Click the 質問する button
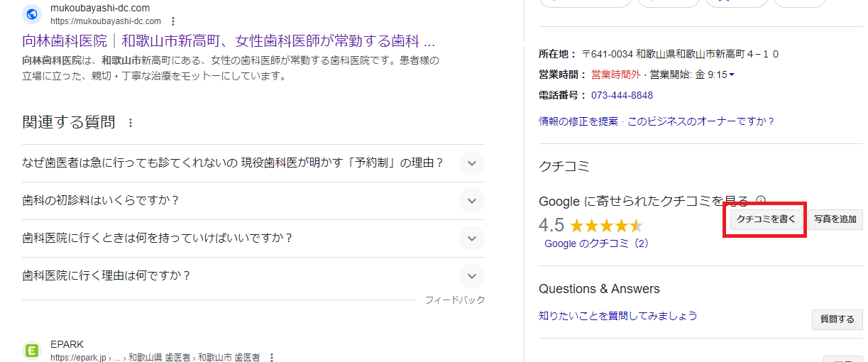Screen dimensions: 868x362 837,319
